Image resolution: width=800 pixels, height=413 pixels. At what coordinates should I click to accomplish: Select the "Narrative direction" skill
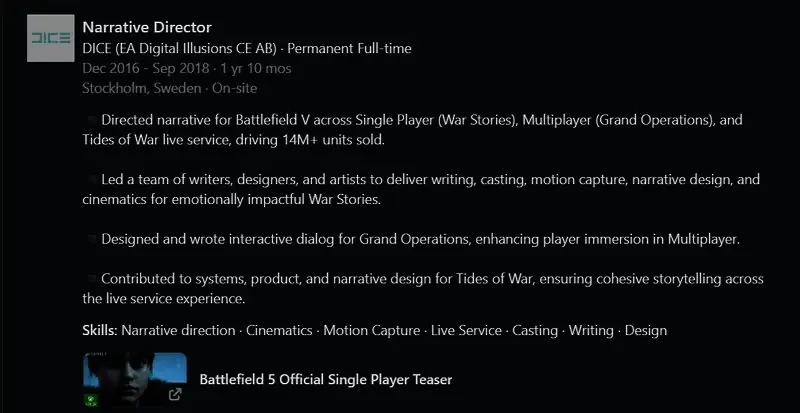pyautogui.click(x=178, y=330)
